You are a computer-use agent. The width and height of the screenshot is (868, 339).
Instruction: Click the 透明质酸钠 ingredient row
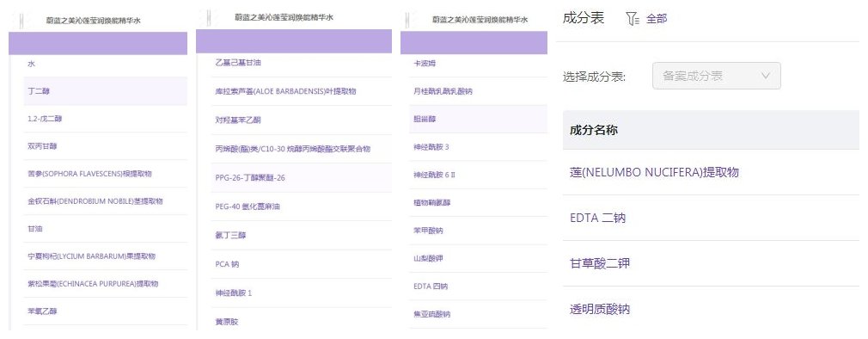click(711, 309)
